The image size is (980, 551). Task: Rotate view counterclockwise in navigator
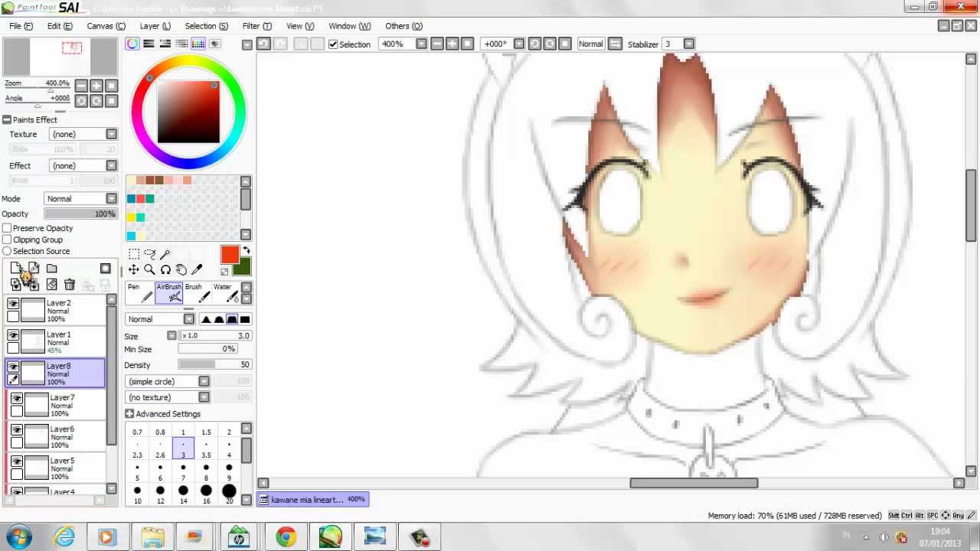click(x=81, y=101)
